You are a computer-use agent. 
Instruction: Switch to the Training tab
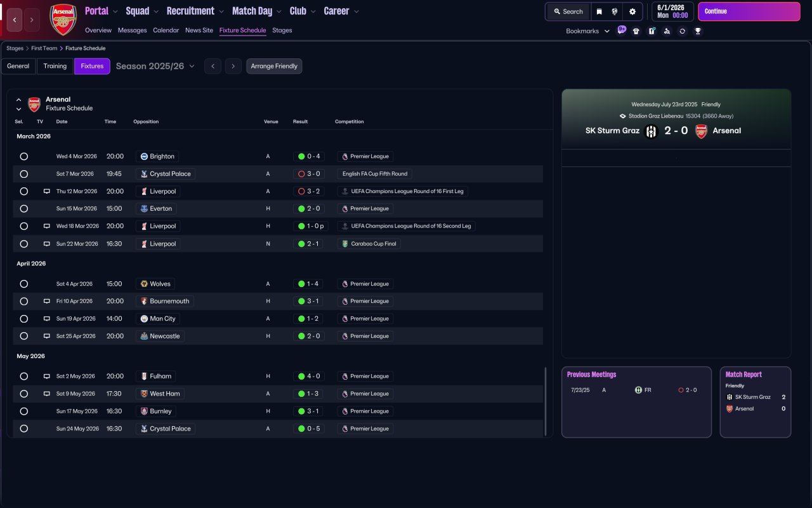(x=55, y=66)
